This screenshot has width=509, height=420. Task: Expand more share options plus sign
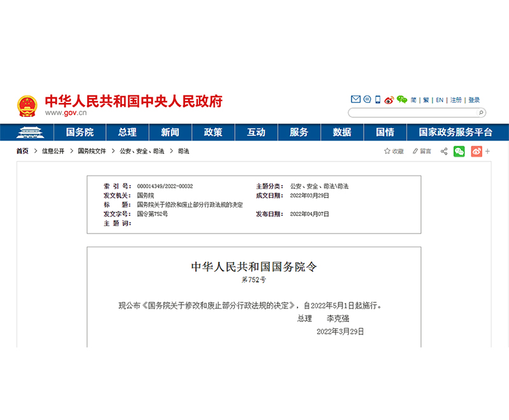(489, 151)
